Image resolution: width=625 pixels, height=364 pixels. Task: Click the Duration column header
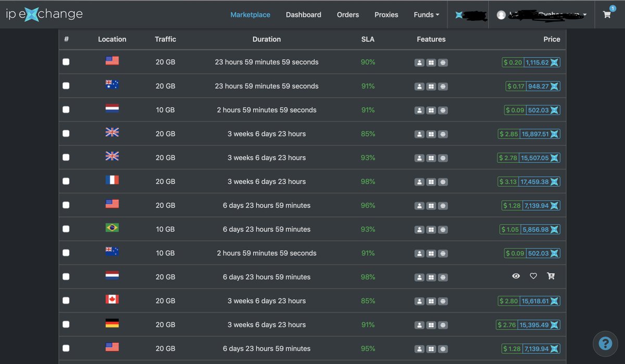(267, 39)
